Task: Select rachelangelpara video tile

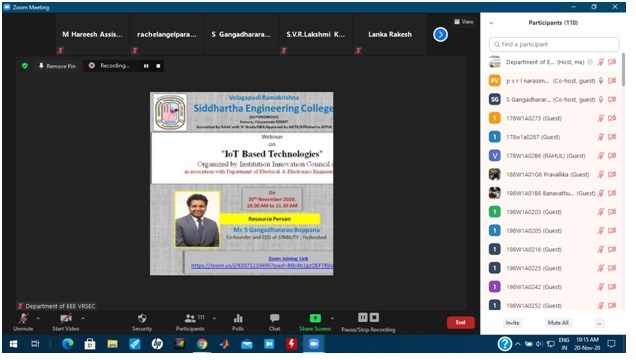Action: point(167,35)
